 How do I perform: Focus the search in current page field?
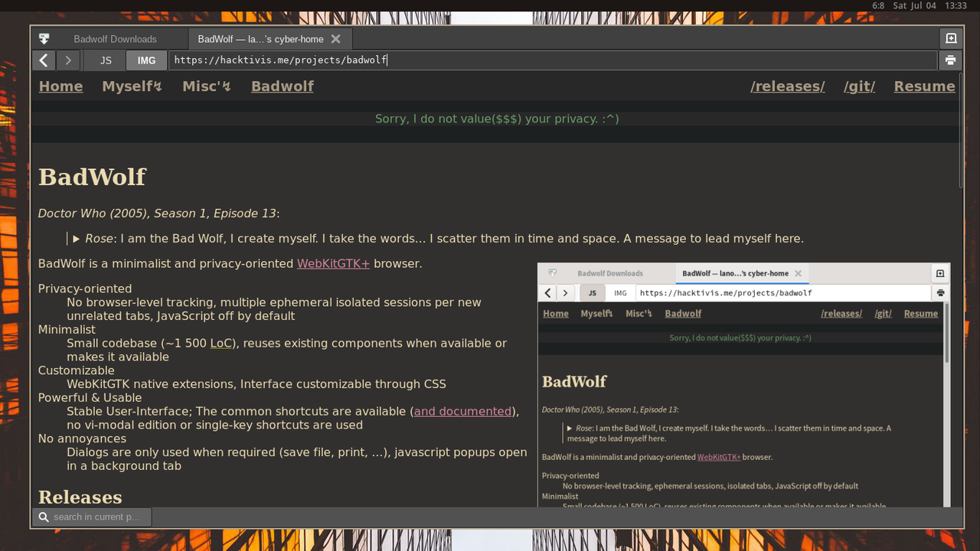[92, 517]
